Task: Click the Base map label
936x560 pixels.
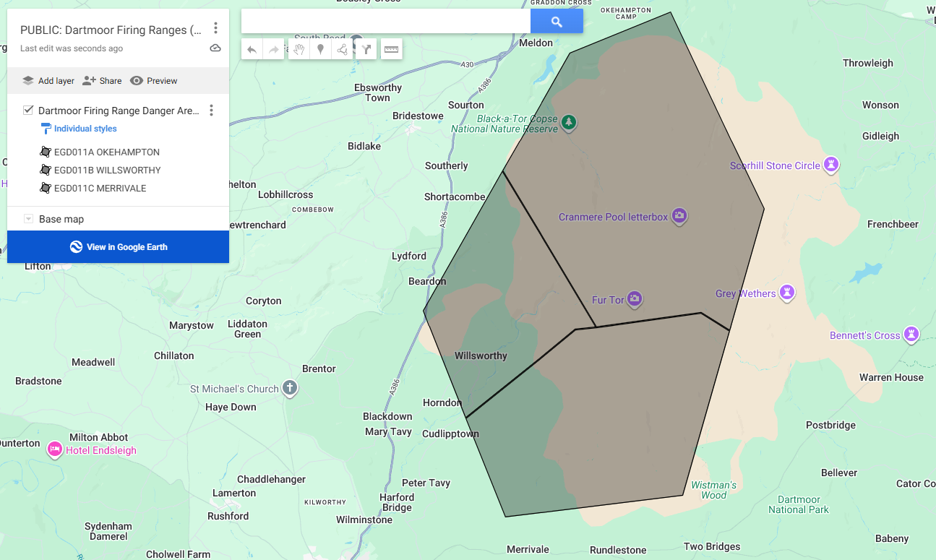Action: click(61, 219)
